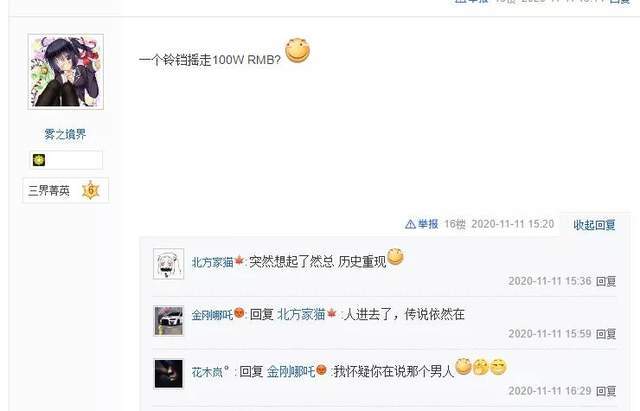
Task: Reply to the 15:36 comment
Action: pos(606,281)
